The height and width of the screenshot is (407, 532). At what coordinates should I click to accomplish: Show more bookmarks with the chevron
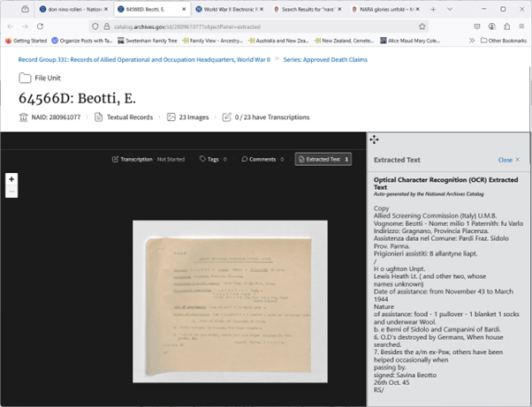472,41
